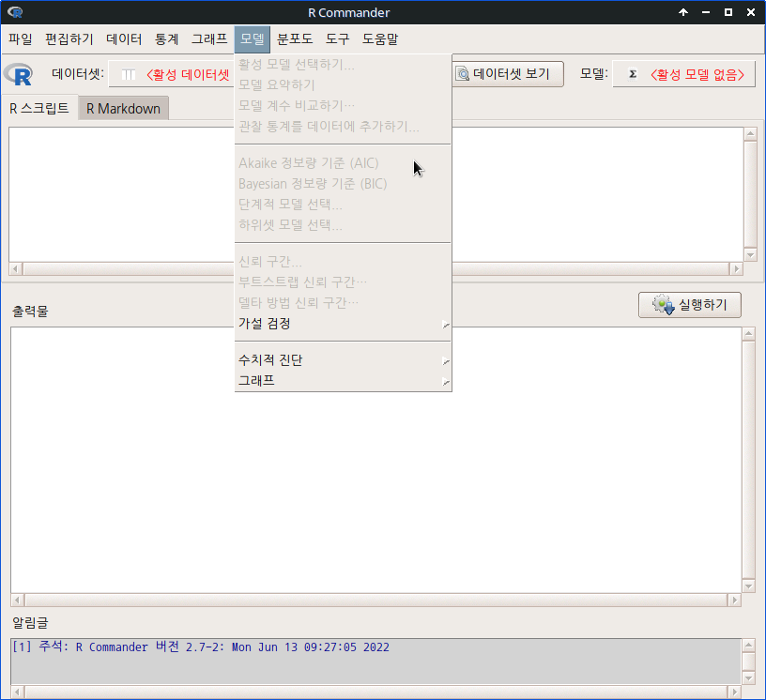Click the 실행하기 gear icon

pos(663,304)
